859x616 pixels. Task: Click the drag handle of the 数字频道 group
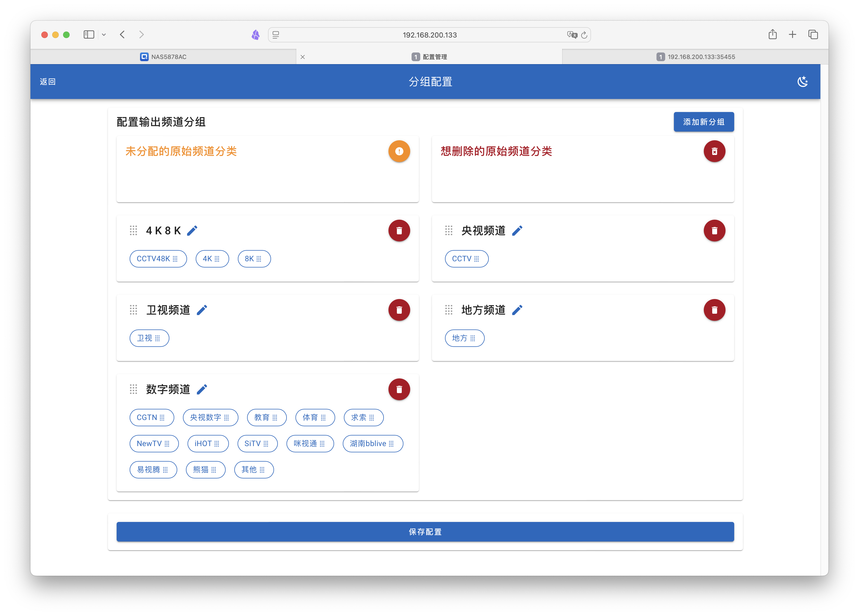pyautogui.click(x=133, y=389)
